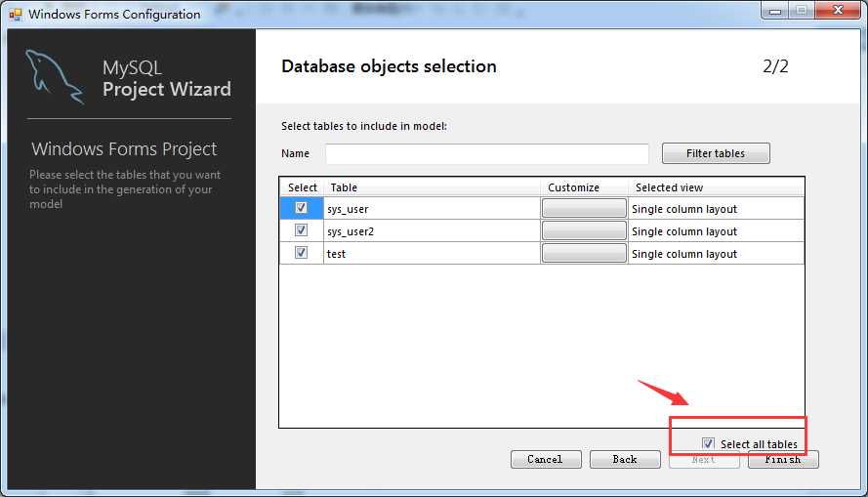Click the Finish button
Viewport: 868px width, 497px height.
click(x=783, y=460)
